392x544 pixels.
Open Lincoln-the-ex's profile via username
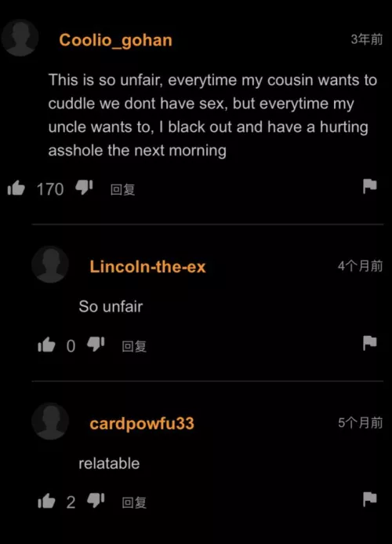[x=147, y=267]
